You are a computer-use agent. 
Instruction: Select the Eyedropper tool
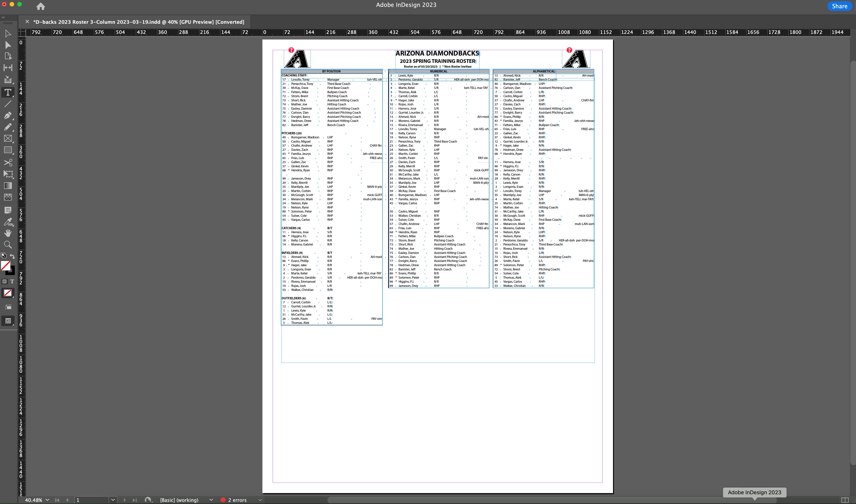[8, 222]
